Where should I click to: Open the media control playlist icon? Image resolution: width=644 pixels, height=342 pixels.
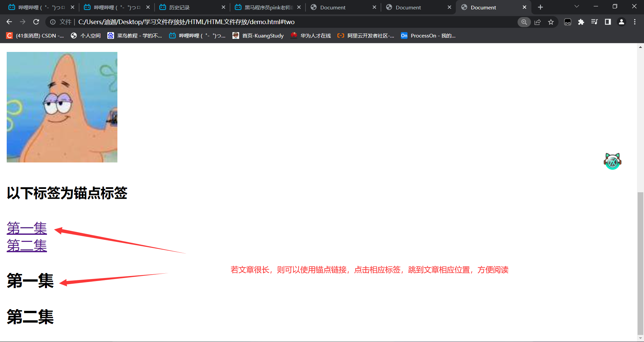(x=594, y=22)
